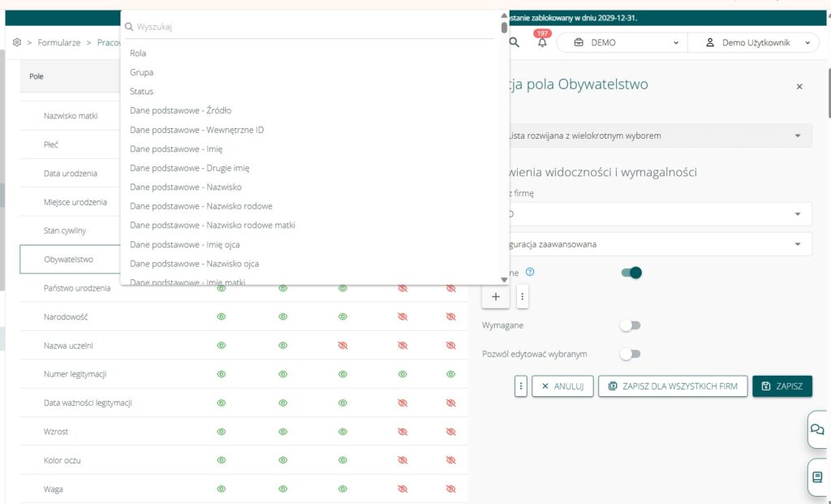
Task: Click the magnifier search icon in top bar
Action: [x=515, y=42]
